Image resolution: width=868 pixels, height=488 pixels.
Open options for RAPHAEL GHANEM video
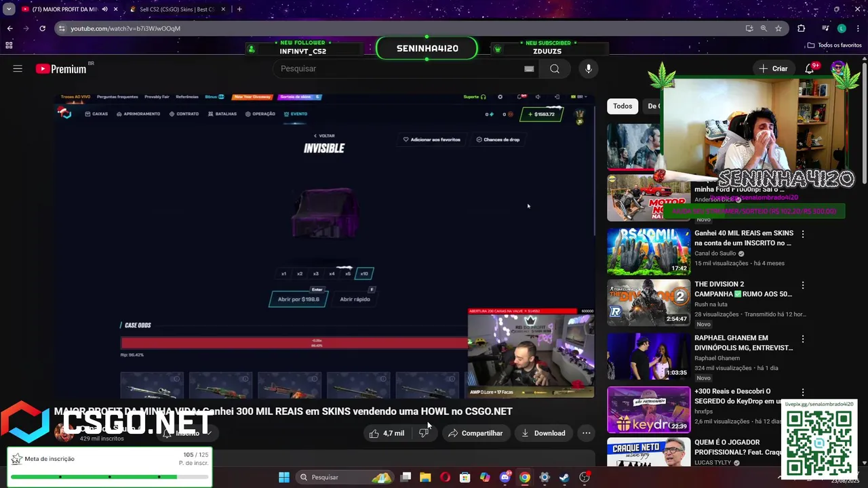point(803,339)
